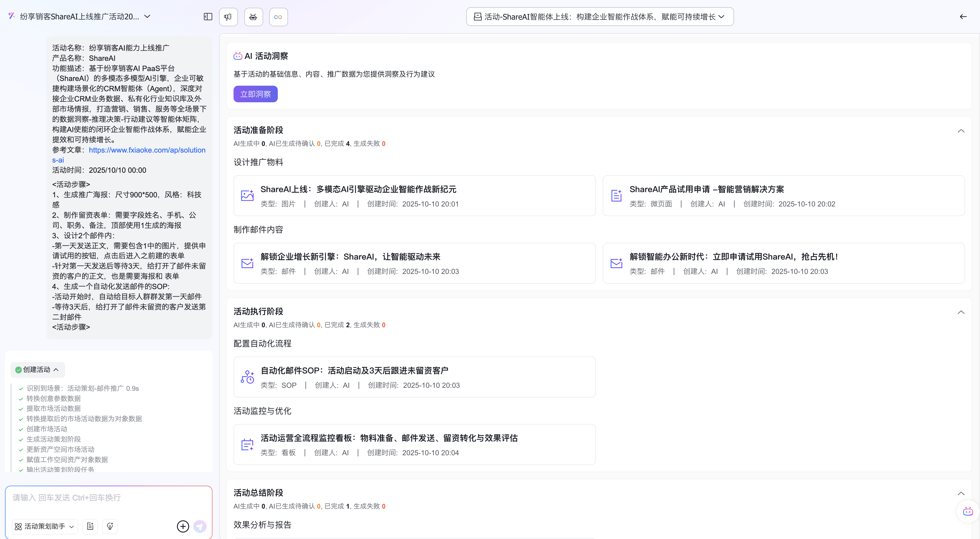Click the back arrow at top right
The width and height of the screenshot is (980, 539).
coord(963,17)
